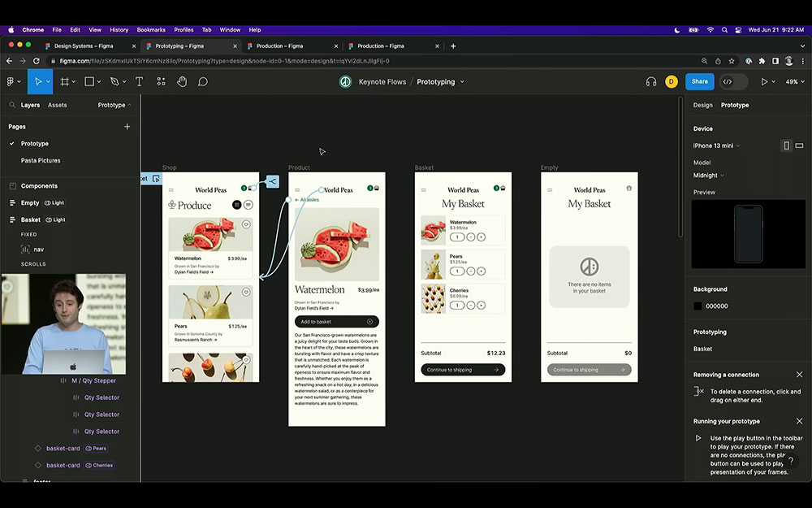
Task: Open the 49% zoom level dropdown
Action: pyautogui.click(x=792, y=81)
